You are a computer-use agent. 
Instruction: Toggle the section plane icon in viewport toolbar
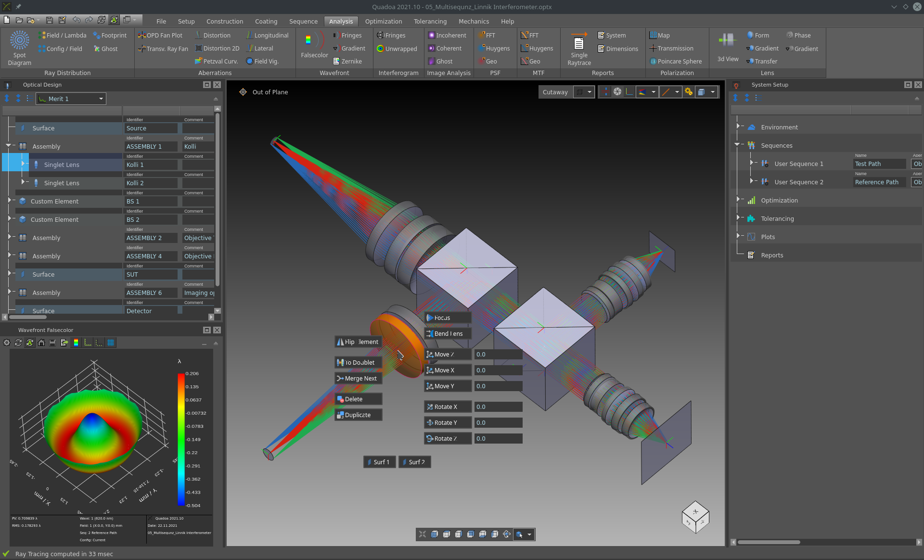[x=605, y=92]
